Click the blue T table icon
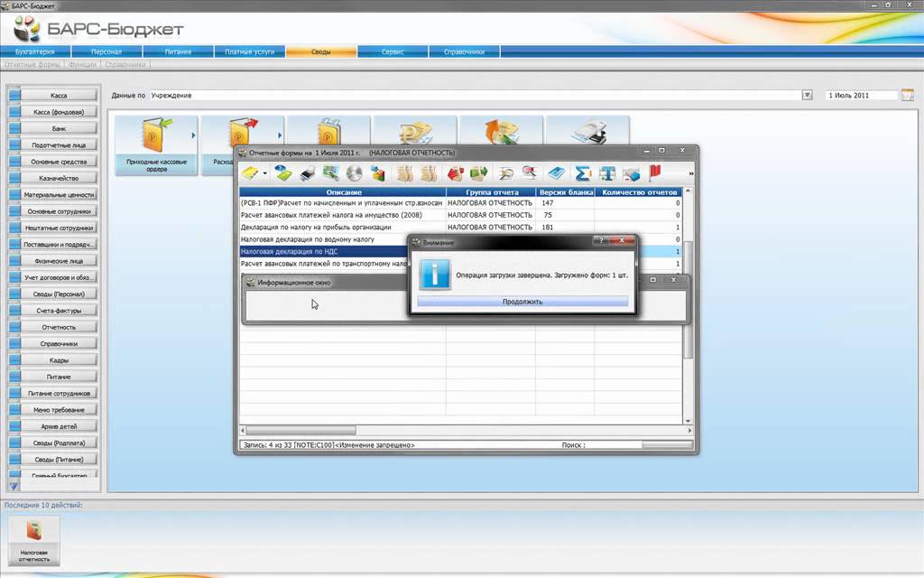924x578 pixels. coord(607,172)
